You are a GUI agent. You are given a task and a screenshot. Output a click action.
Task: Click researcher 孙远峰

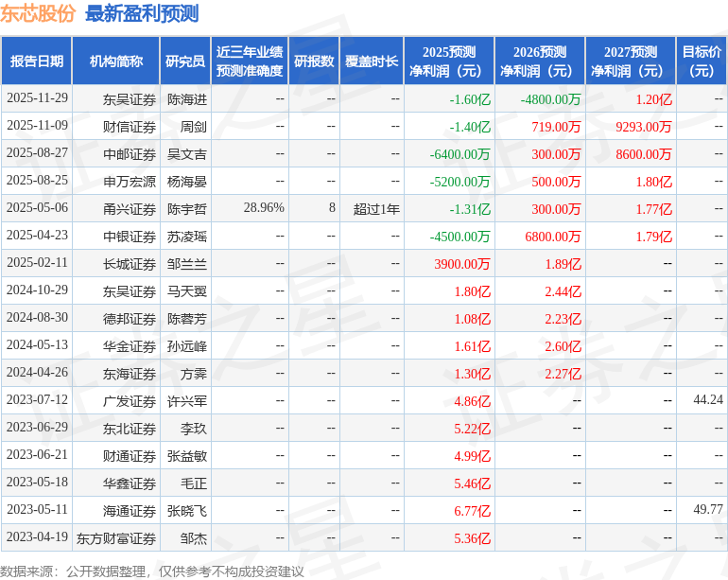point(186,346)
